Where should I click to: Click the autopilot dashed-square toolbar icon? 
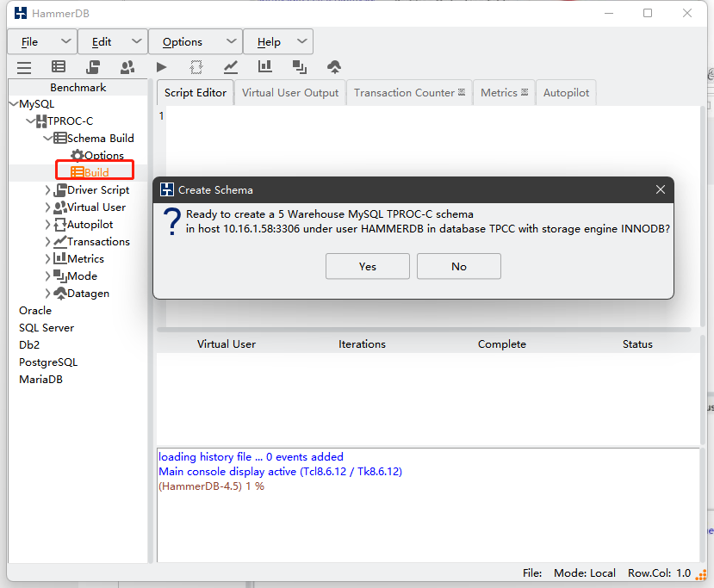(x=196, y=67)
